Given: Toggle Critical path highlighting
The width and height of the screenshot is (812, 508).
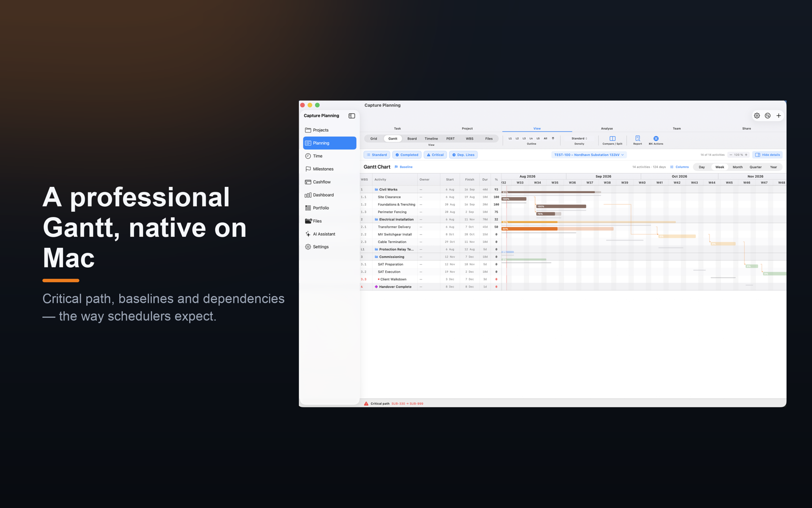Looking at the screenshot, I should click(435, 155).
